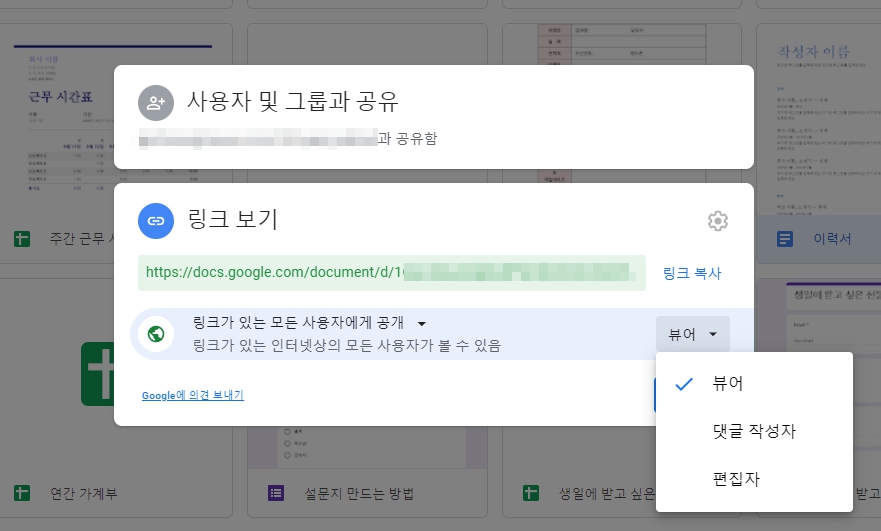Open the 이력서 template thumbnail

(819, 119)
